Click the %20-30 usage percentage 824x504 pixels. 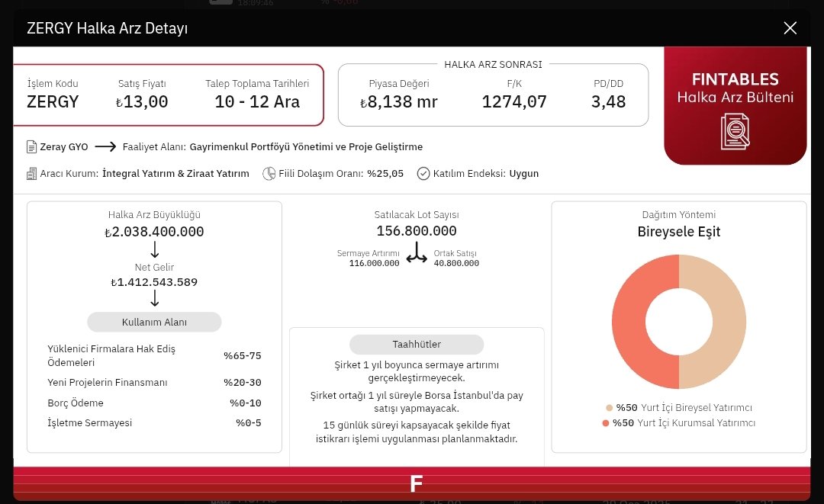[243, 383]
